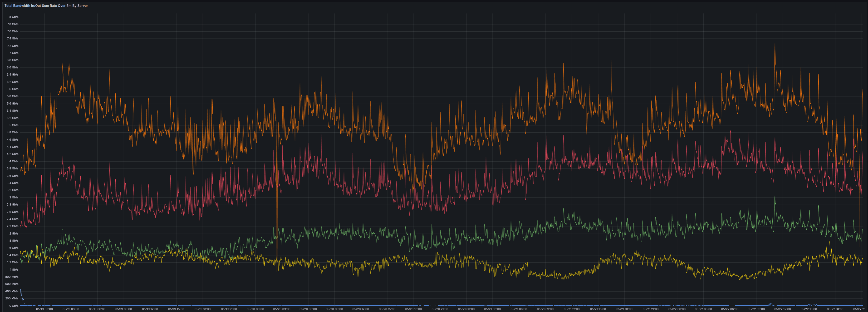The image size is (868, 312).
Task: Click the 5 Gb/s y-axis label
Action: pos(14,125)
